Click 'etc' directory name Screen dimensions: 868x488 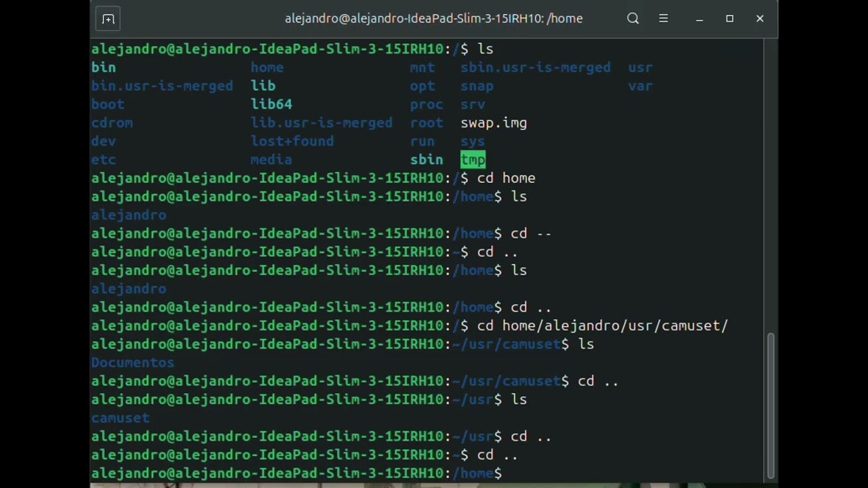click(x=104, y=159)
